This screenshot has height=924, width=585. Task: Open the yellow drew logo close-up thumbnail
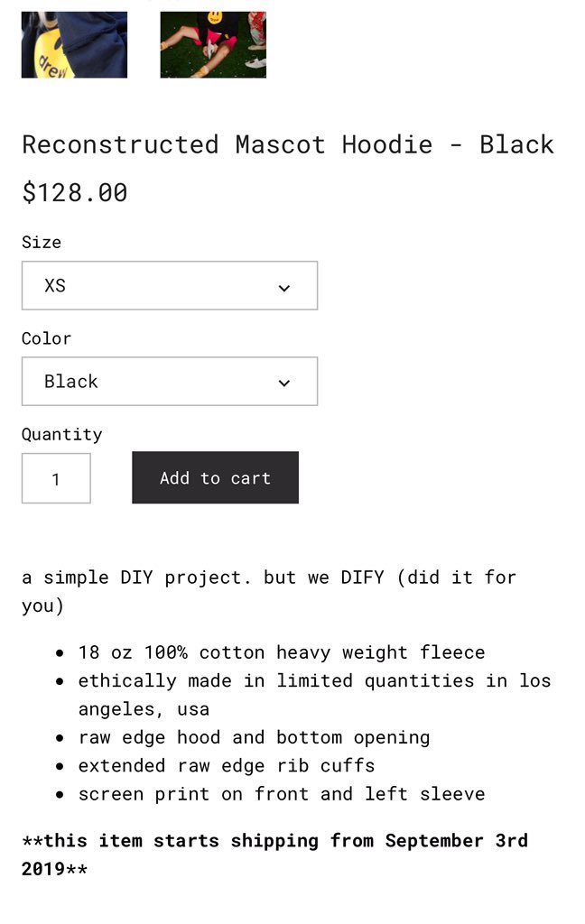coord(74,44)
